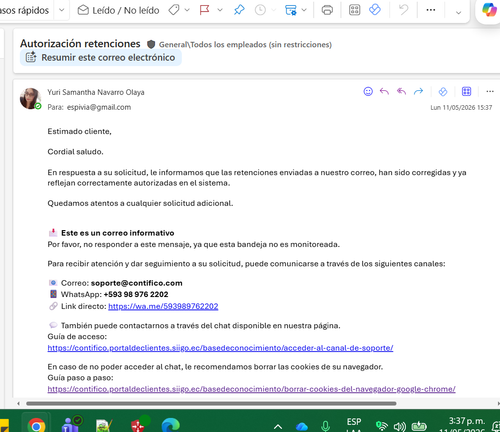Pin this email with the pin icon
500x432 pixels.
[x=239, y=10]
